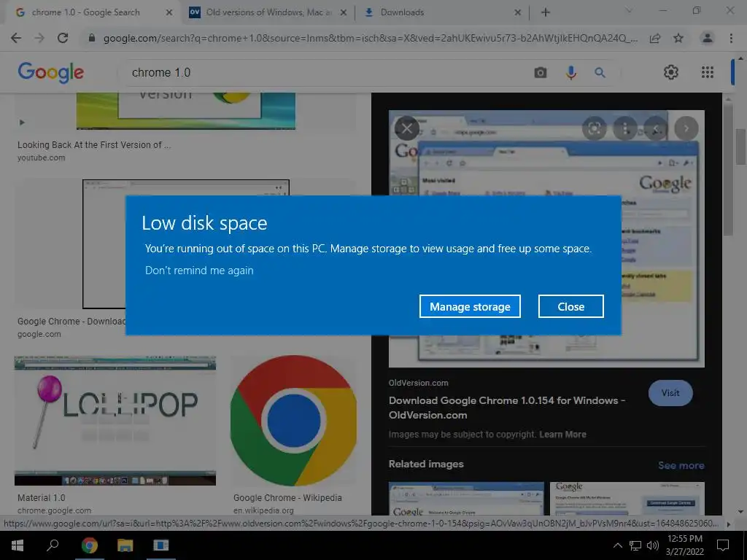Click the Visit button
The width and height of the screenshot is (747, 560).
[x=670, y=393]
